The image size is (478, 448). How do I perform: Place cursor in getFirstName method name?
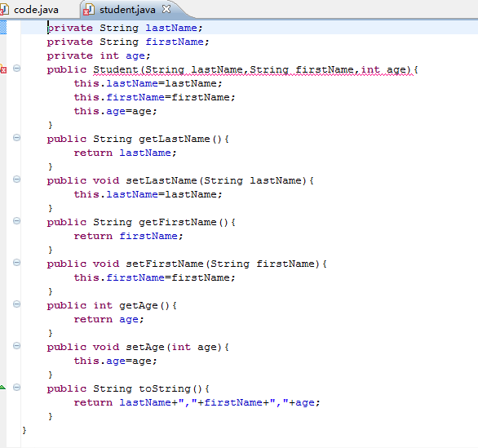[x=178, y=222]
